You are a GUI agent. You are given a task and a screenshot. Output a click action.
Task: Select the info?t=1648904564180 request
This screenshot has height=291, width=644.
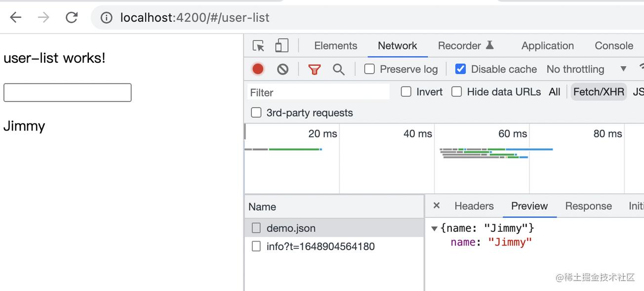tap(320, 246)
